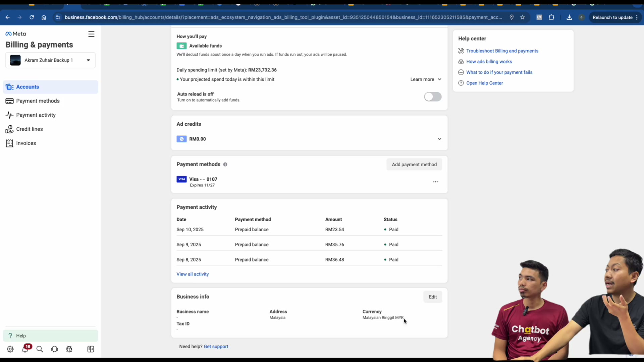Click the Relaunch to update button
The image size is (644, 362).
pos(615,17)
